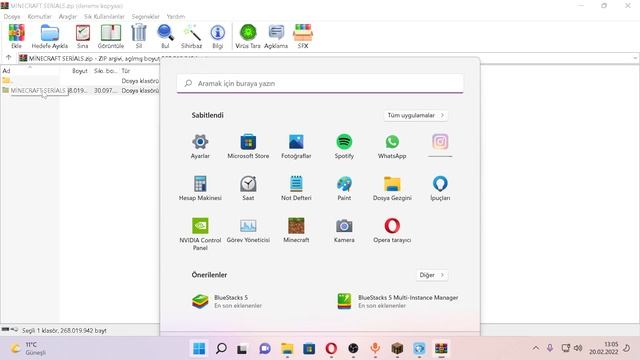Image resolution: width=640 pixels, height=360 pixels.
Task: Open weather widget showing 11°C
Action: (x=29, y=349)
